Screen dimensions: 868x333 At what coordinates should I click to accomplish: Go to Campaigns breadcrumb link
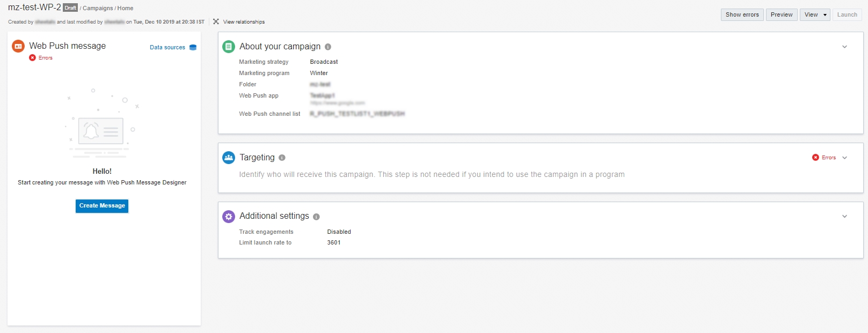click(x=98, y=9)
